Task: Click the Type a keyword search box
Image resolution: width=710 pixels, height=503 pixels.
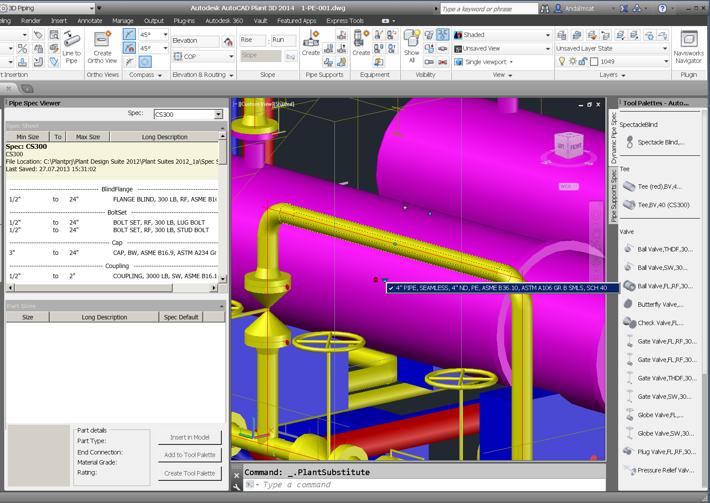Action: (x=489, y=9)
